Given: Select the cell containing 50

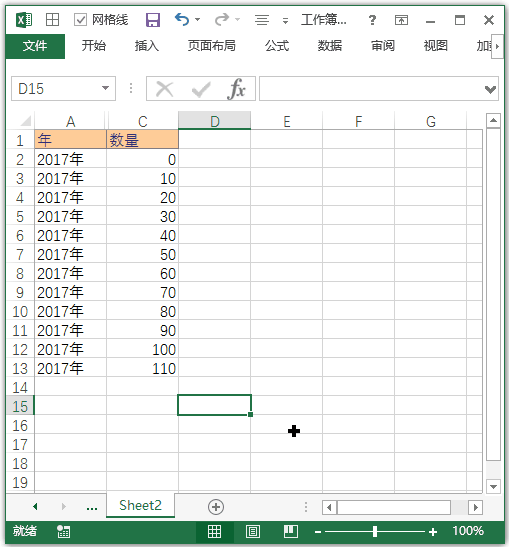Looking at the screenshot, I should point(142,254).
